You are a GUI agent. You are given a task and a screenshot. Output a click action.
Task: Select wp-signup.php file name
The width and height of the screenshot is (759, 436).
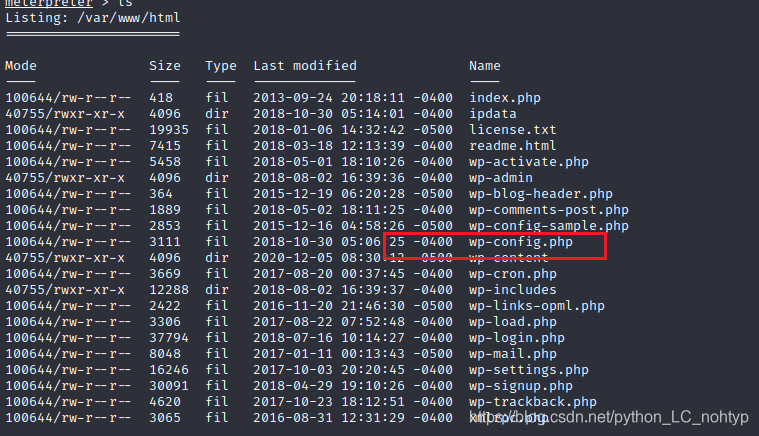tap(521, 386)
